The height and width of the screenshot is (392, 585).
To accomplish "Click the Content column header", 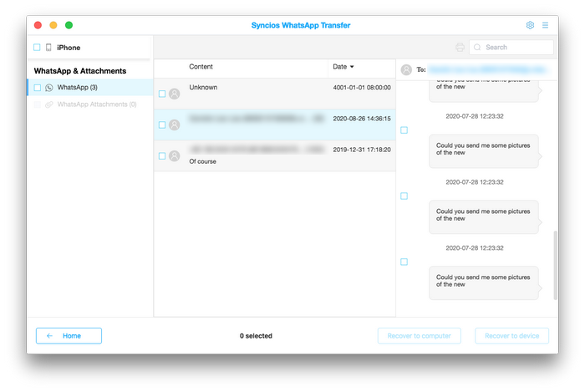I will click(201, 67).
